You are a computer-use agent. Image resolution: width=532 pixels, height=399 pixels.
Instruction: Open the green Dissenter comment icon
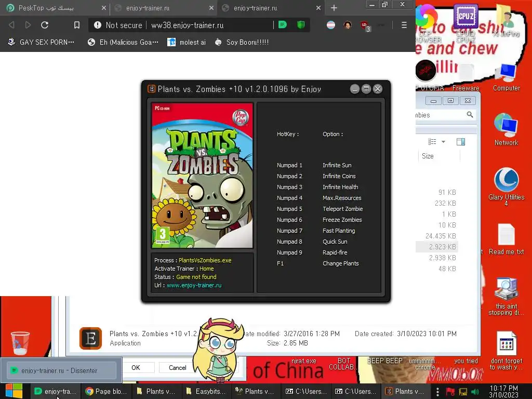(283, 25)
